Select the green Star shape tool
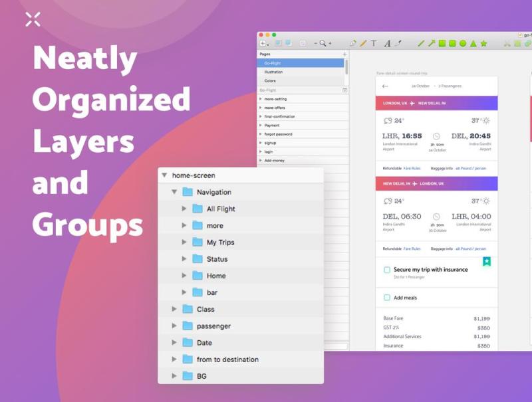 click(x=483, y=43)
